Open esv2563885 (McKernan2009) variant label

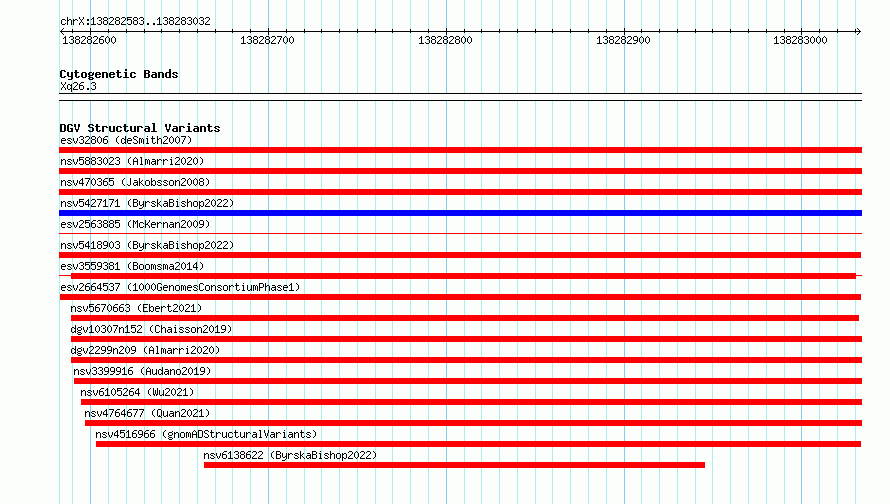click(x=135, y=224)
